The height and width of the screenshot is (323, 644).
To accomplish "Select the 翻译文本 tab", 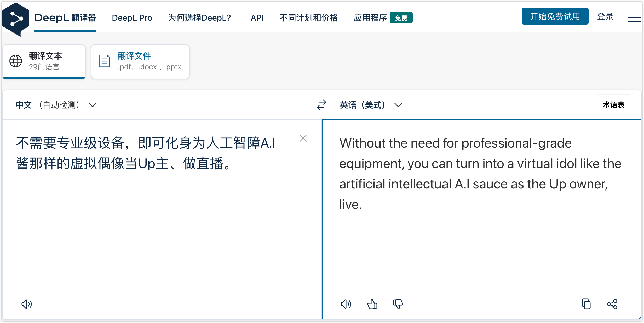I will click(44, 61).
